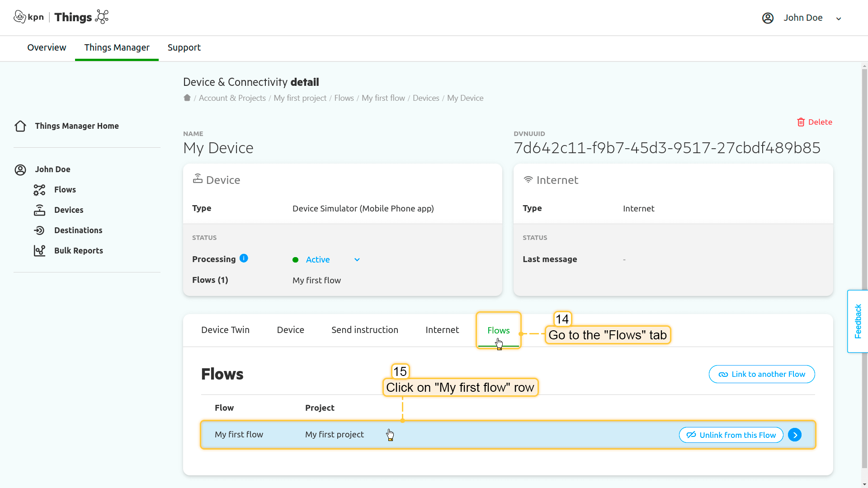Click the KPN Things logo
Image resolution: width=868 pixels, height=488 pixels.
[x=61, y=17]
